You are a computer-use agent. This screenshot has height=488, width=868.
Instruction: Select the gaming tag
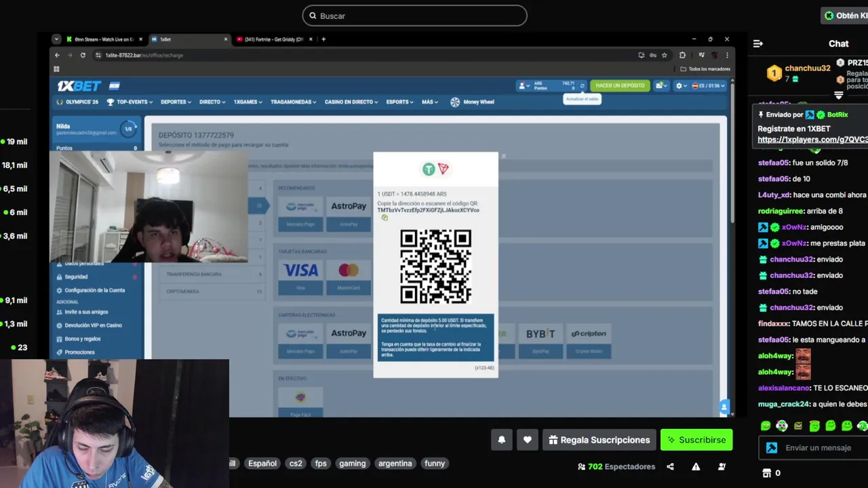click(x=353, y=464)
